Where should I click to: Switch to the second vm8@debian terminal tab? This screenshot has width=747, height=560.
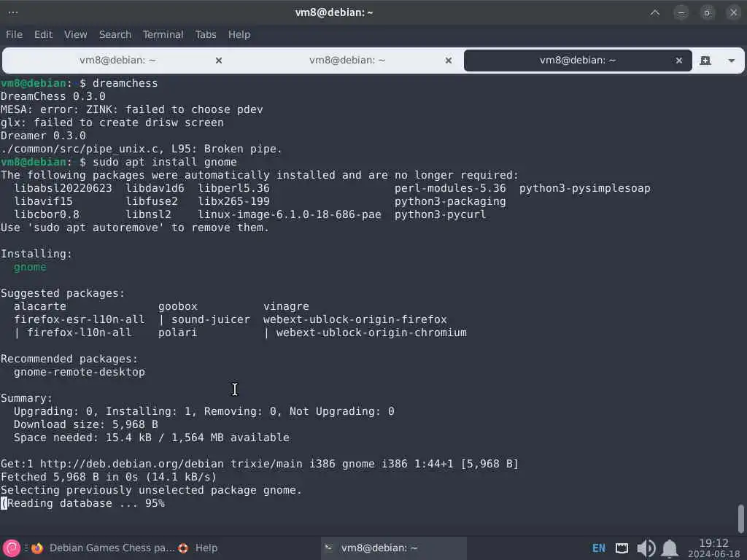coord(347,60)
